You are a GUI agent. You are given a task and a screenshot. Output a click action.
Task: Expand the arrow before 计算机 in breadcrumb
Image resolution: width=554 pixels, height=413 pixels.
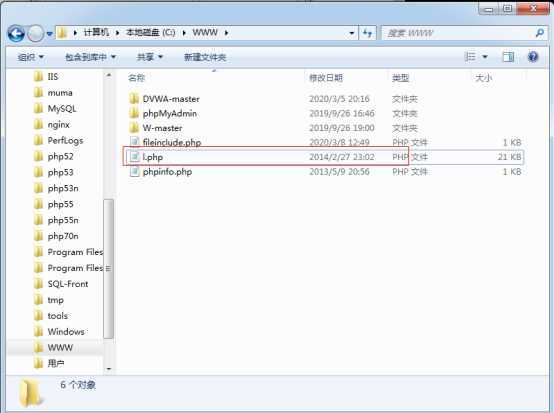pyautogui.click(x=75, y=33)
